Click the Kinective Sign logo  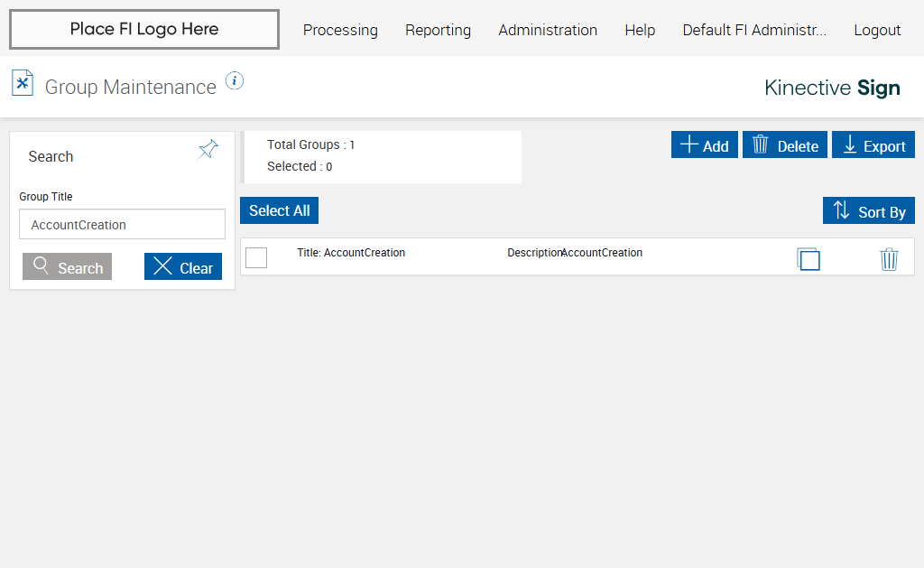pos(832,88)
